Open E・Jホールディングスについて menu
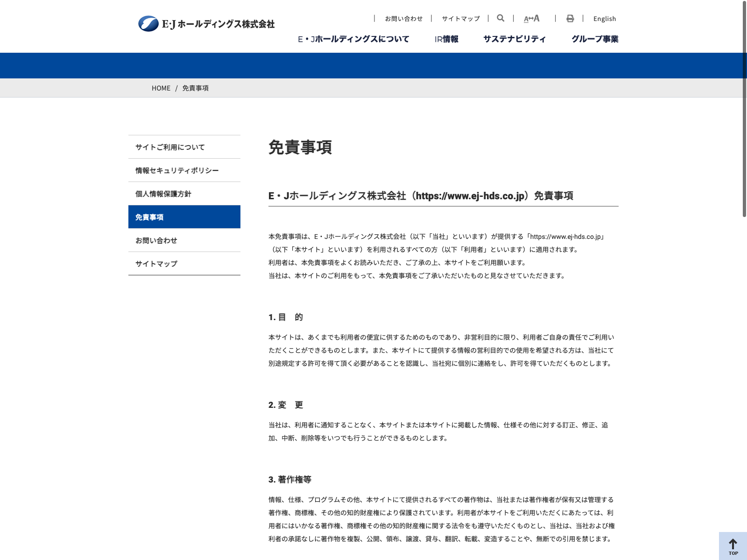This screenshot has width=747, height=560. click(353, 39)
